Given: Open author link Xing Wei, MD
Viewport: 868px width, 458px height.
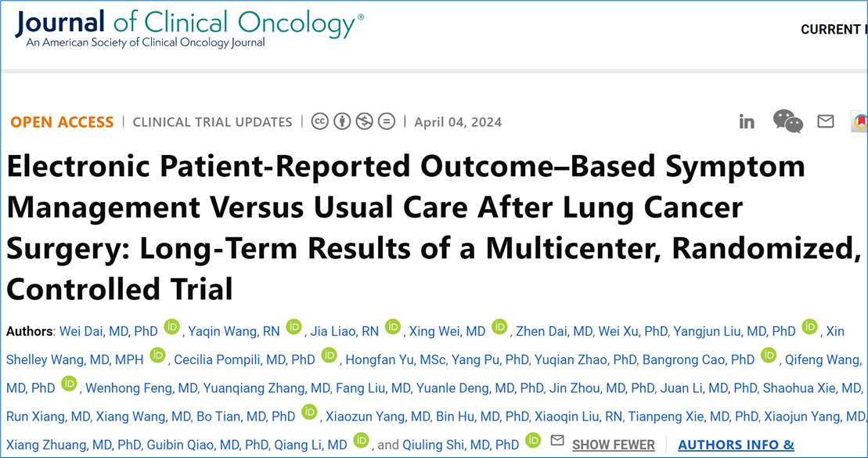Looking at the screenshot, I should pyautogui.click(x=447, y=332).
